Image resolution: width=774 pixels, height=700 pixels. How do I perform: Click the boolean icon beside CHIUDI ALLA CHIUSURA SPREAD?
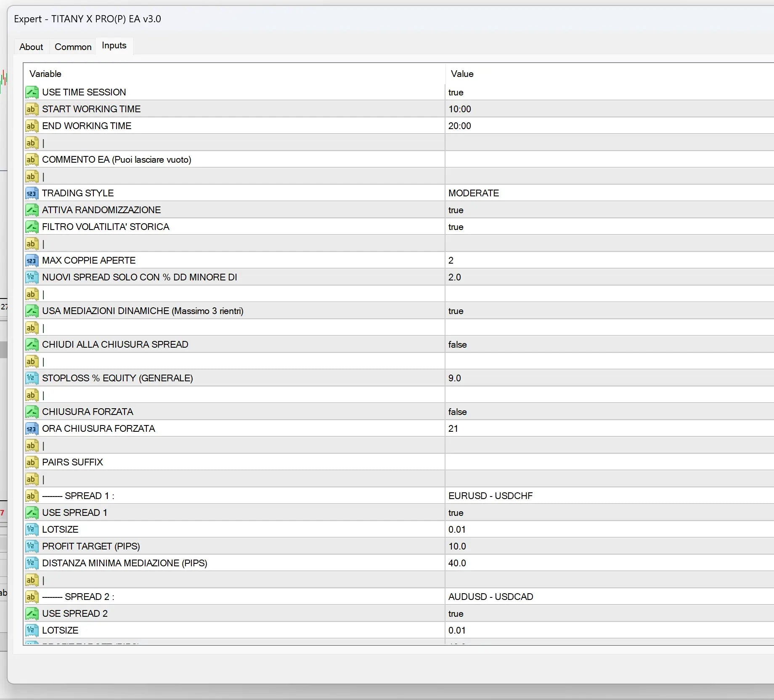32,344
